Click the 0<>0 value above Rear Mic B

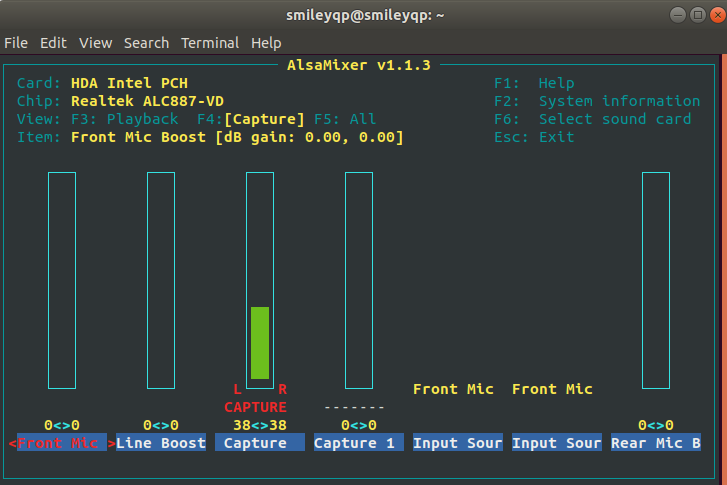[656, 425]
